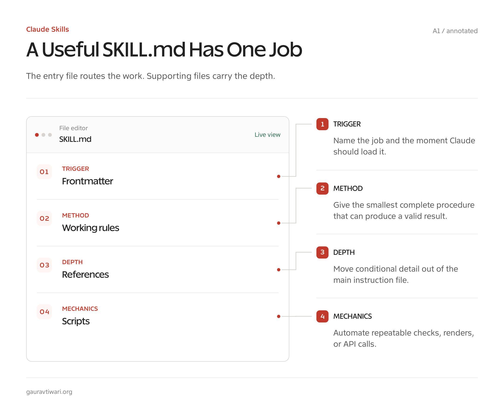Click the title 'A Useful SKILL.md Has One Job'

pos(164,50)
